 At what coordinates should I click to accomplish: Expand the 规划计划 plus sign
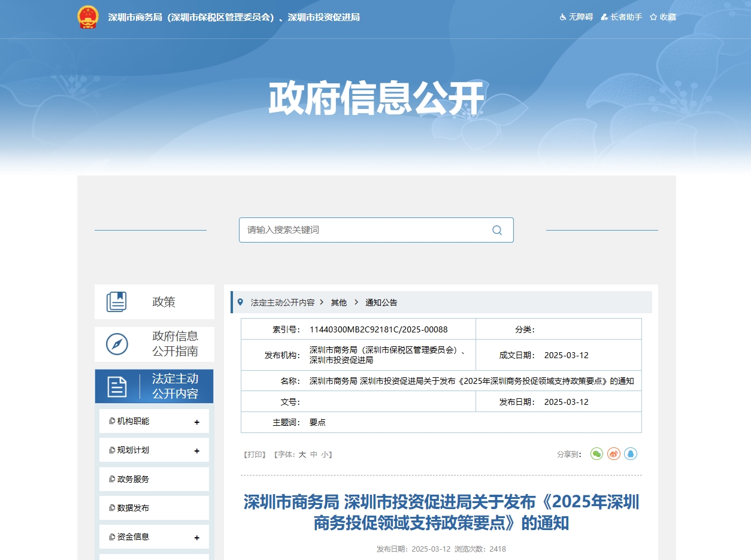click(x=196, y=451)
